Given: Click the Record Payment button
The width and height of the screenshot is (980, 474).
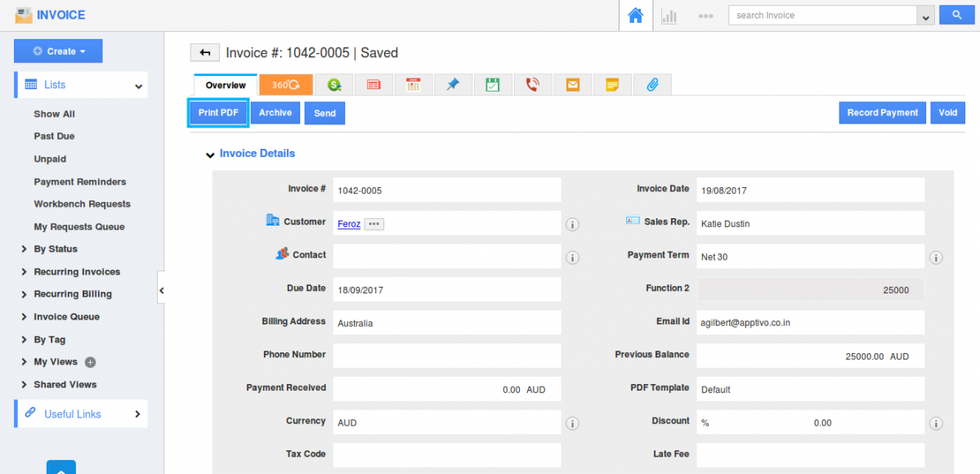Looking at the screenshot, I should point(883,113).
